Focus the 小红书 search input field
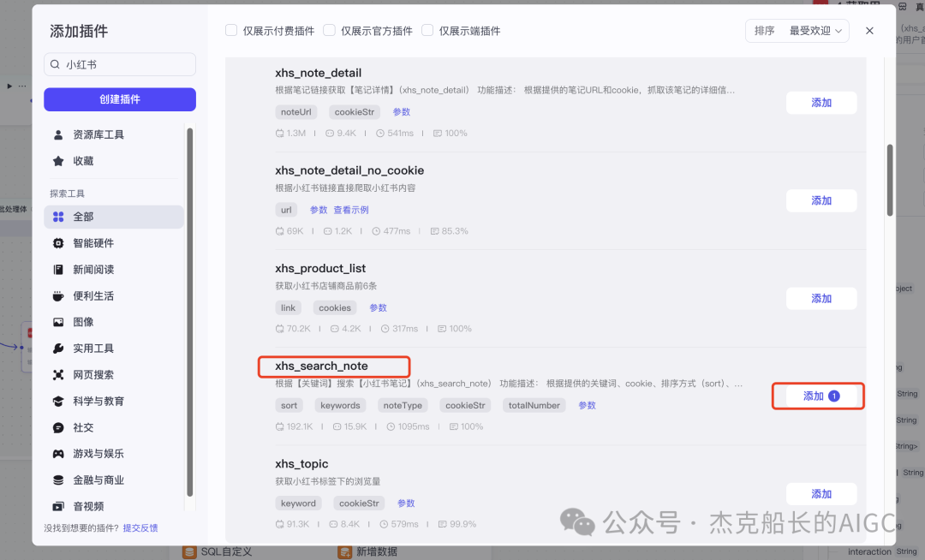The height and width of the screenshot is (560, 925). tap(120, 64)
